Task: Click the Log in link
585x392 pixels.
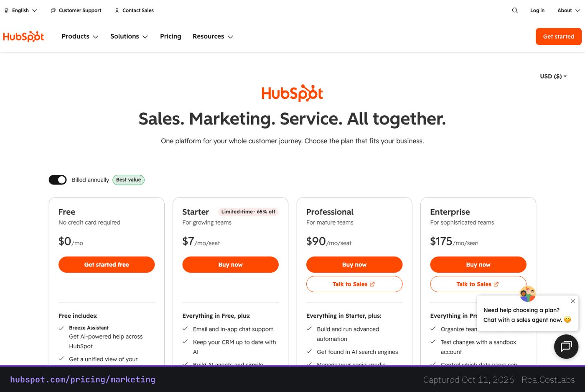Action: click(537, 10)
